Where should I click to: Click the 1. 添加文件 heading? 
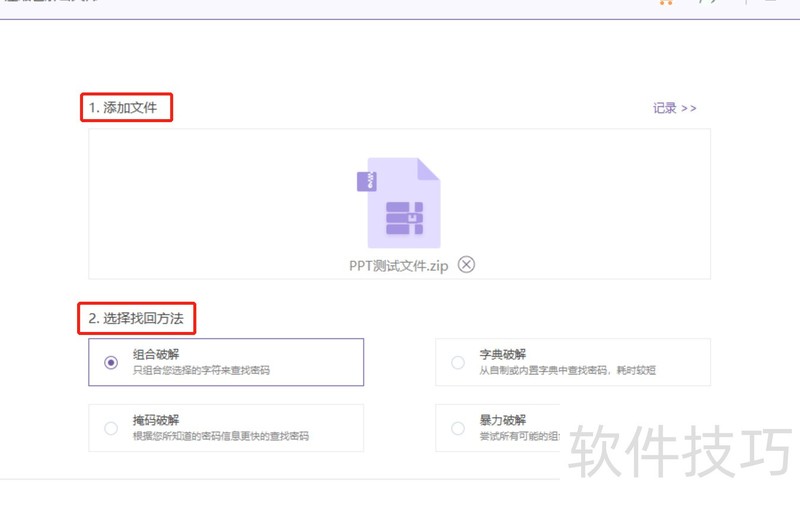123,108
